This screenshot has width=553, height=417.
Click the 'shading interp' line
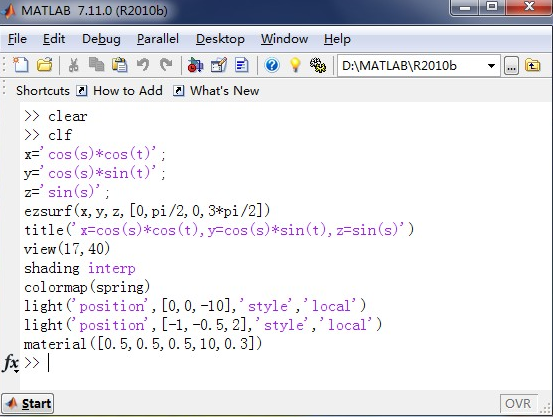tap(80, 268)
